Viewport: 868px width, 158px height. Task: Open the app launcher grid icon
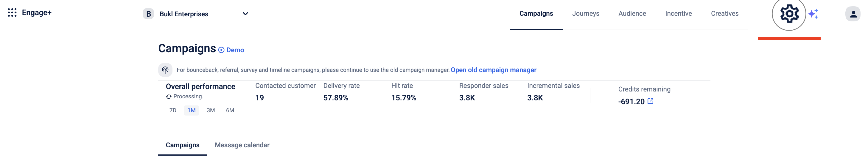tap(12, 13)
